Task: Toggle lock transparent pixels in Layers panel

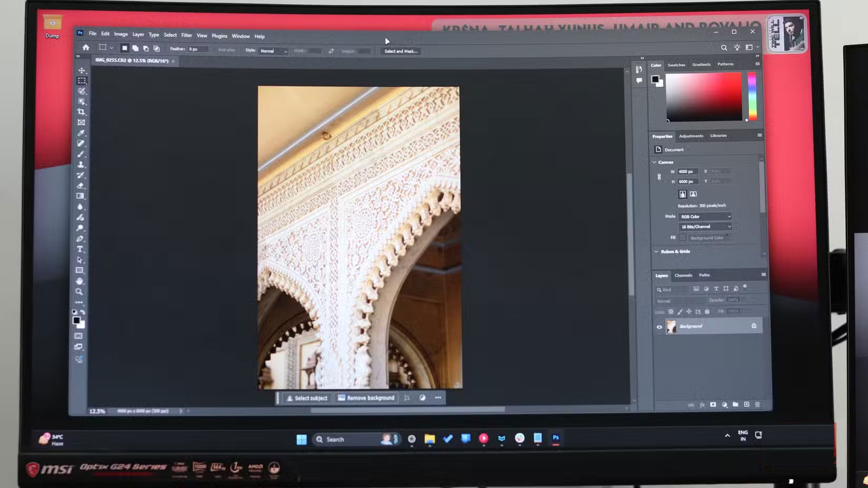Action: pos(671,311)
